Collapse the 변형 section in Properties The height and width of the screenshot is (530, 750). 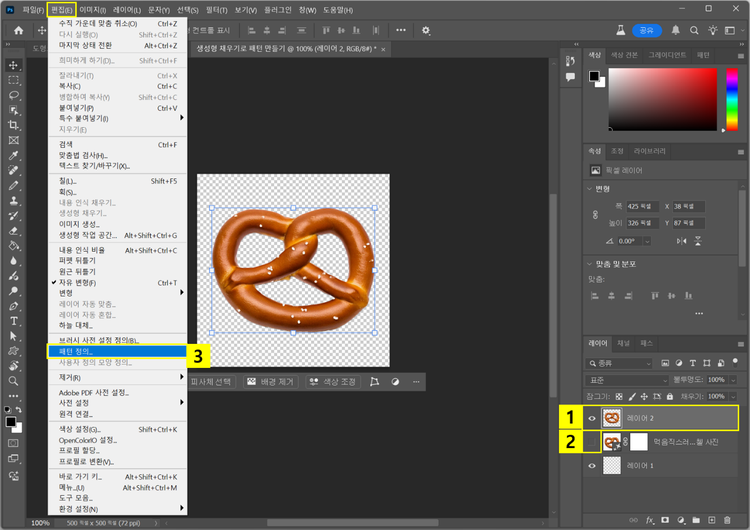point(590,188)
